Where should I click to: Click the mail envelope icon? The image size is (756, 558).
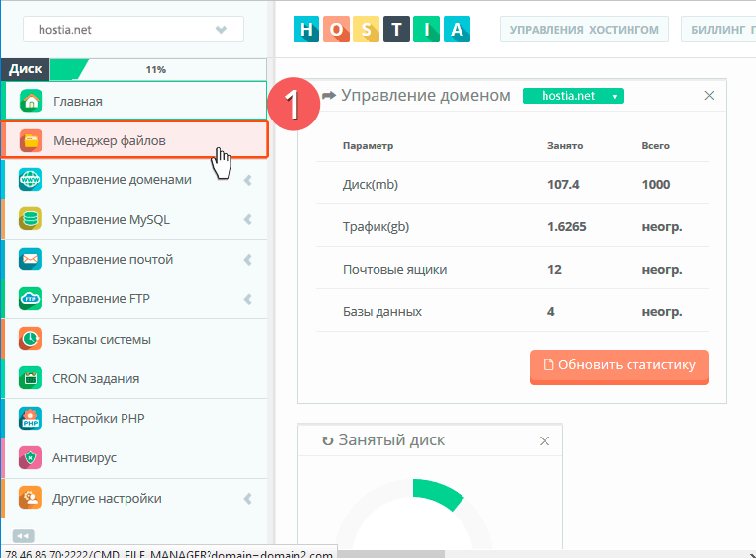(30, 259)
